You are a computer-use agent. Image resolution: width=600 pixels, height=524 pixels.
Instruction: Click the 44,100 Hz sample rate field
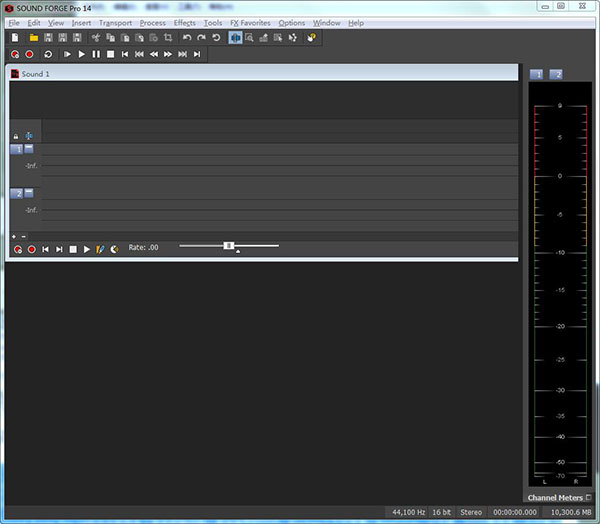click(x=408, y=512)
